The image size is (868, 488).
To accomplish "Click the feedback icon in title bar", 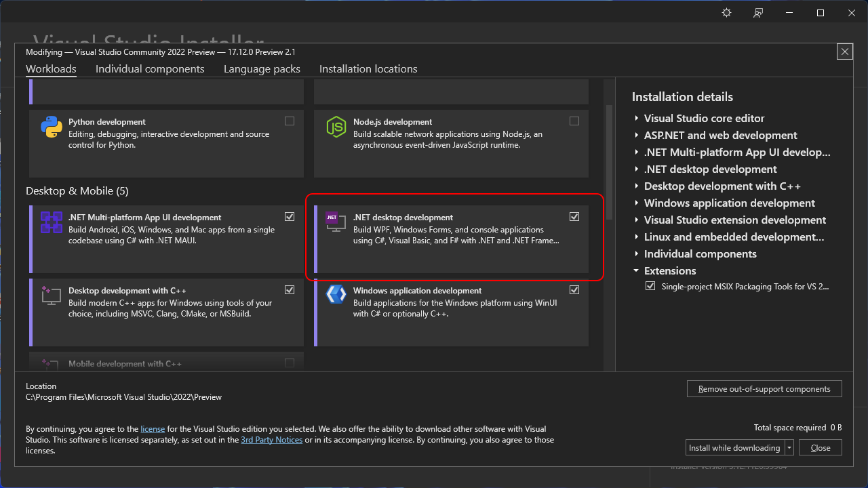I will coord(758,13).
